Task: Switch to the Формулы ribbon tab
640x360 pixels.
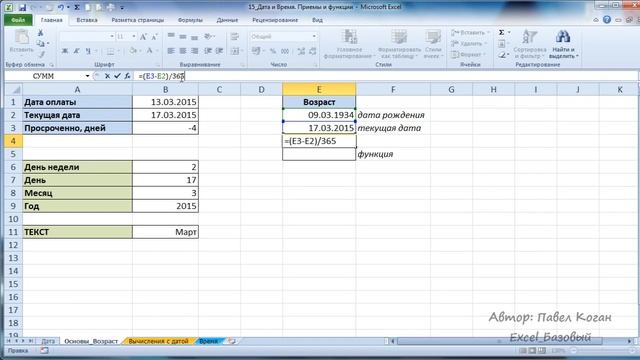Action: 190,20
